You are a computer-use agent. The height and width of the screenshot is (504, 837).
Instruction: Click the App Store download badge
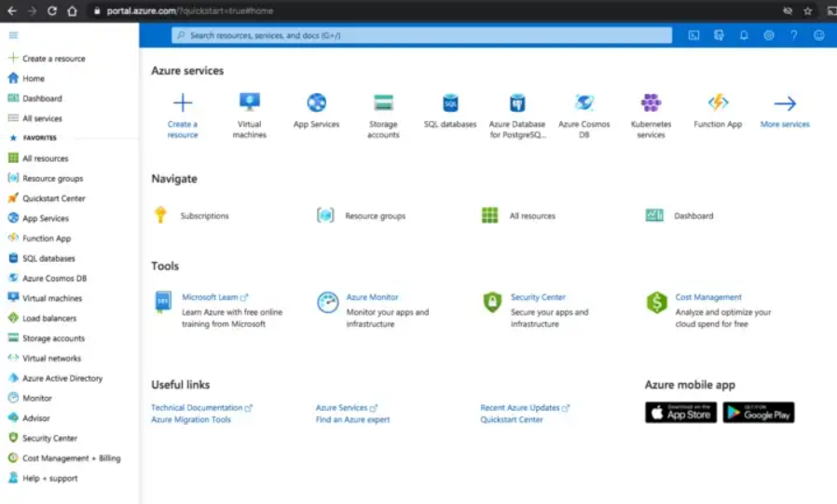point(680,413)
